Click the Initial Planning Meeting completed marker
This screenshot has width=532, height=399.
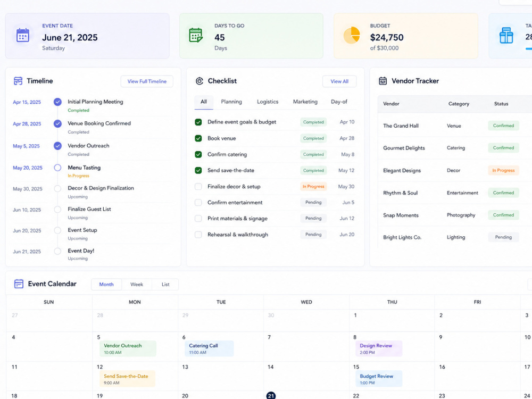click(x=57, y=102)
